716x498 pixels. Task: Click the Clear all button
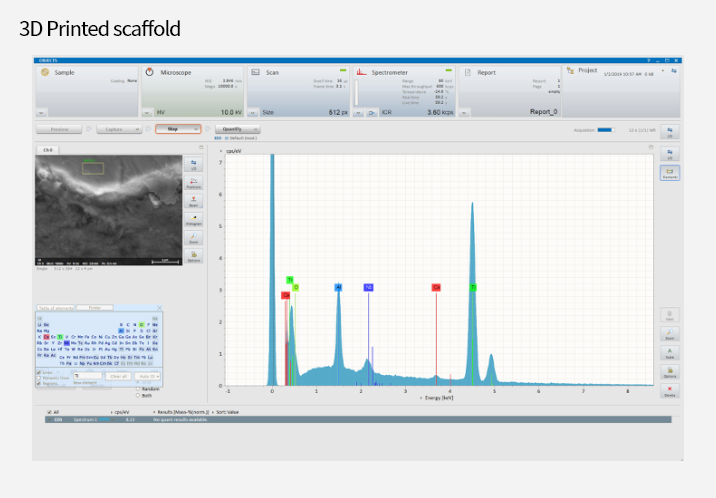click(118, 375)
